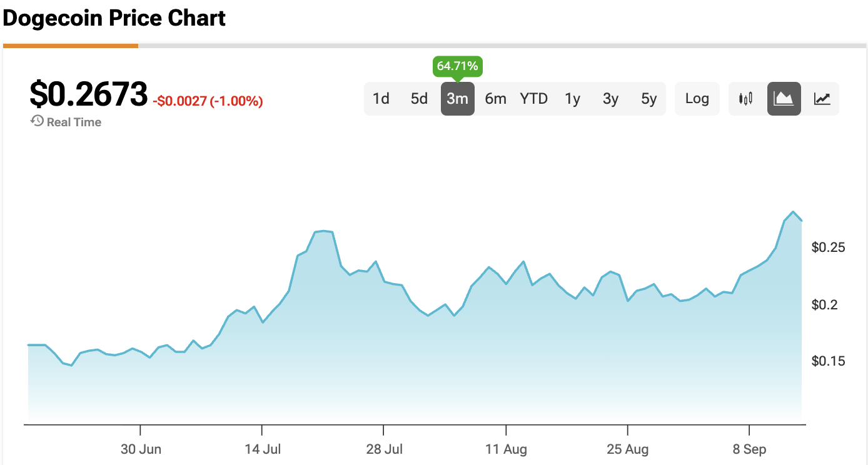
Task: Toggle logarithmic scale with Log button
Action: coord(697,98)
